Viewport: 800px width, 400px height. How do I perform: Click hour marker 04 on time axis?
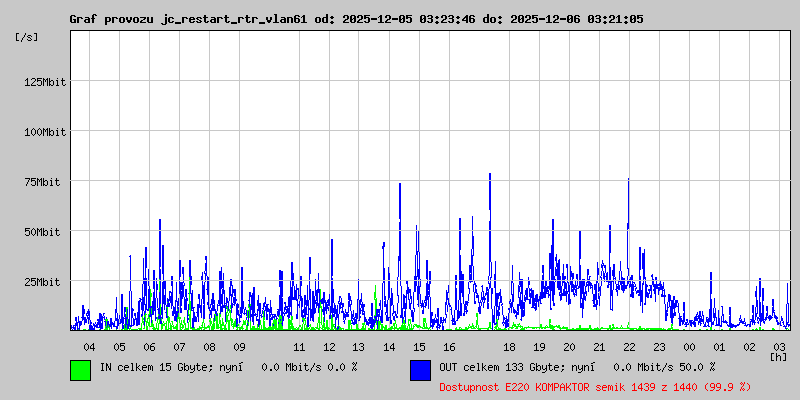click(89, 346)
